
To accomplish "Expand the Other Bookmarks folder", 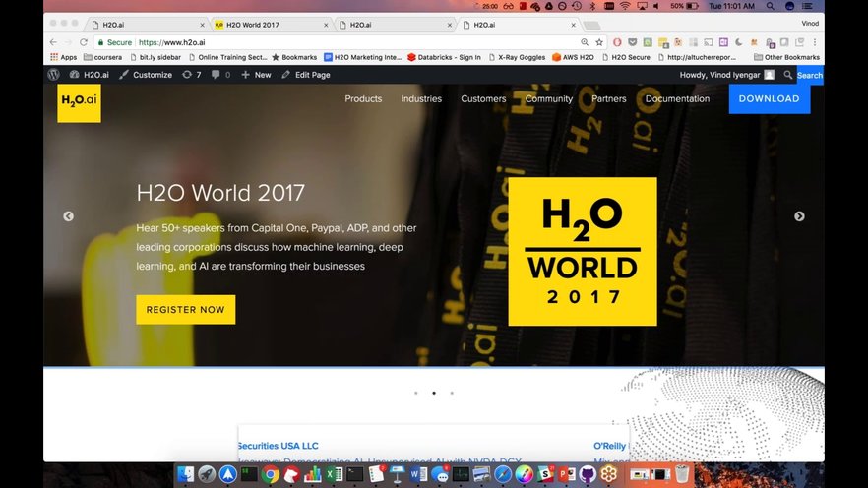I will point(785,57).
